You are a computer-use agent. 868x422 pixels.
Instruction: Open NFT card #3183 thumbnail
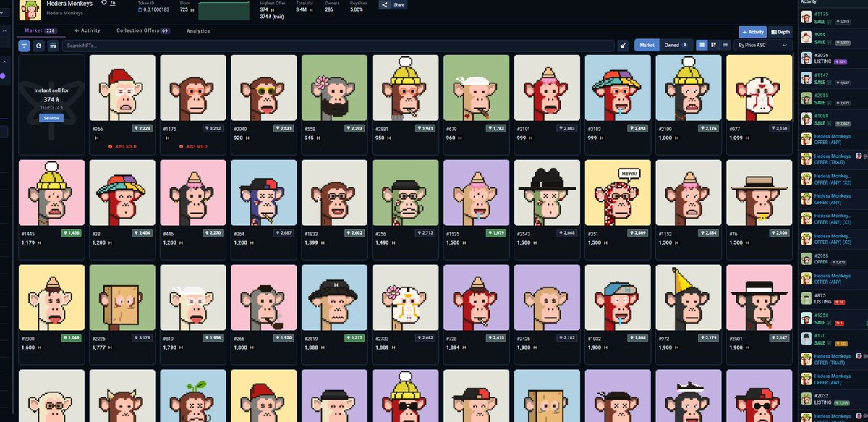616,88
